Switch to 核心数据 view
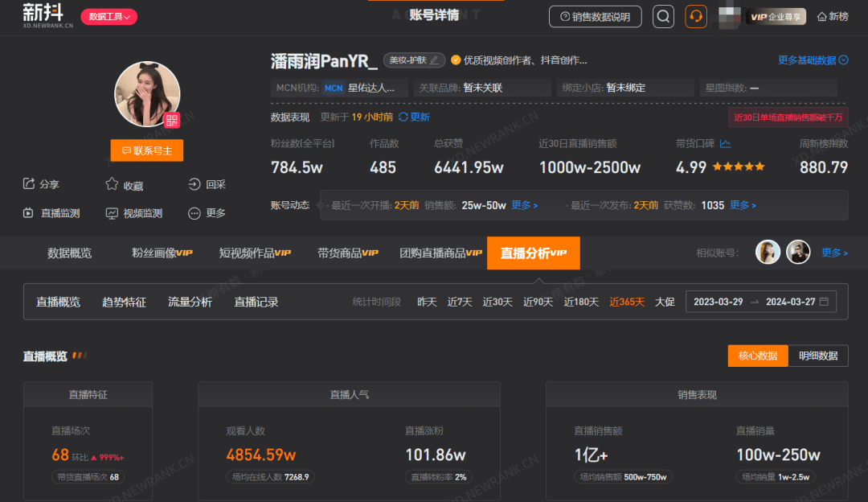 tap(757, 356)
